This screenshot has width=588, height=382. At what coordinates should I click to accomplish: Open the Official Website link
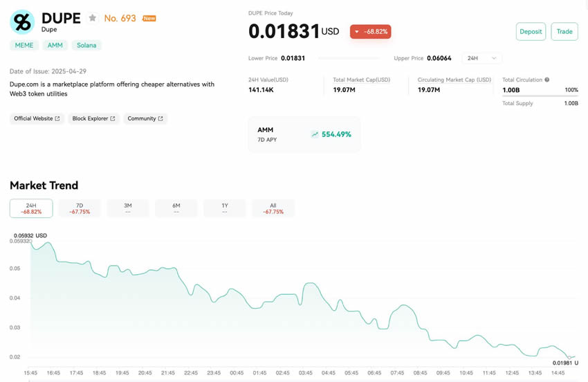[x=37, y=118]
